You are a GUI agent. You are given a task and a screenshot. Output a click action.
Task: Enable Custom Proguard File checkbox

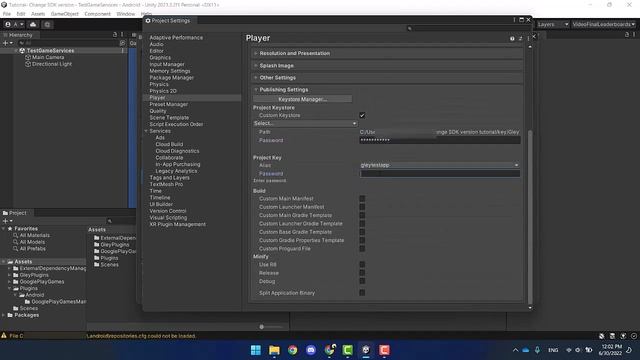click(x=362, y=249)
